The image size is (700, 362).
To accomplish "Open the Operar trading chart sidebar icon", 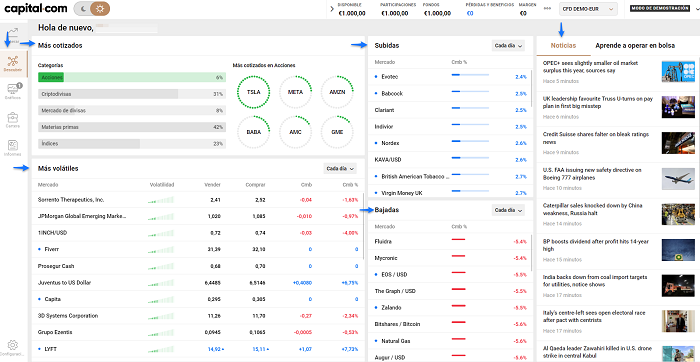I will 13,35.
